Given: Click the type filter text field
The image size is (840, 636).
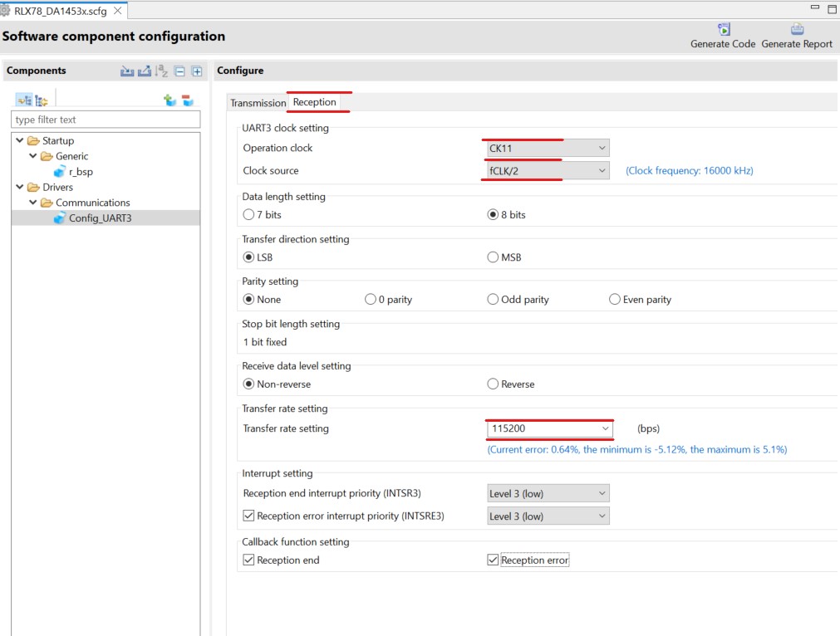Looking at the screenshot, I should click(x=106, y=120).
